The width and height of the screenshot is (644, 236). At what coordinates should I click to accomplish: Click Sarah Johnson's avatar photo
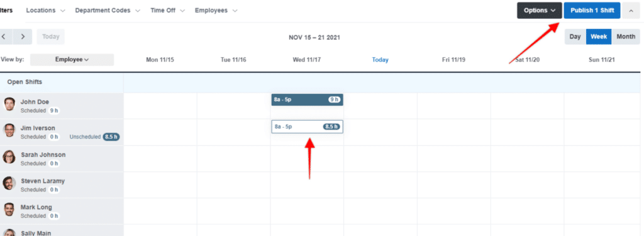(x=9, y=157)
